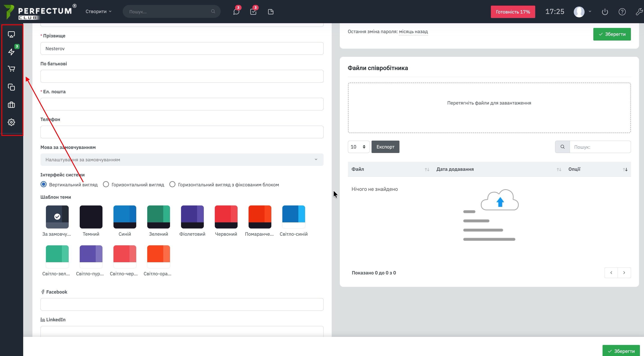Open the chat messages notification icon
Screen dimensions: 644x356
coord(236,12)
